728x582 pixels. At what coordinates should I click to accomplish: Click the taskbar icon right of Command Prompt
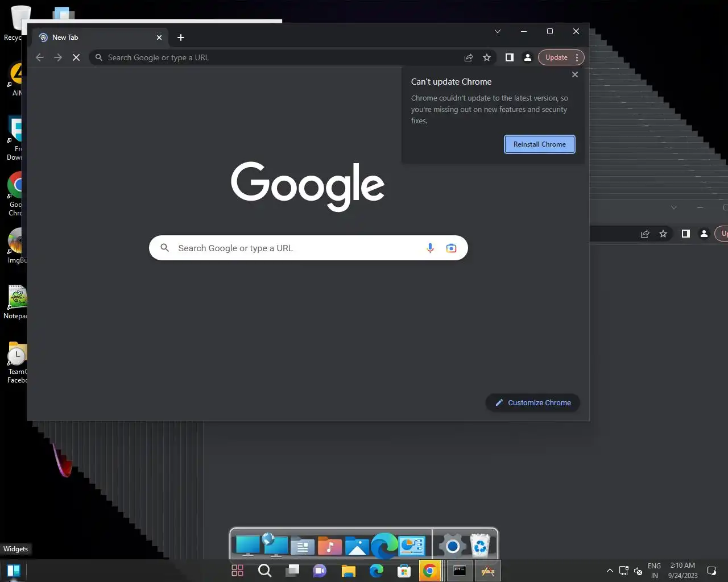[488, 571]
